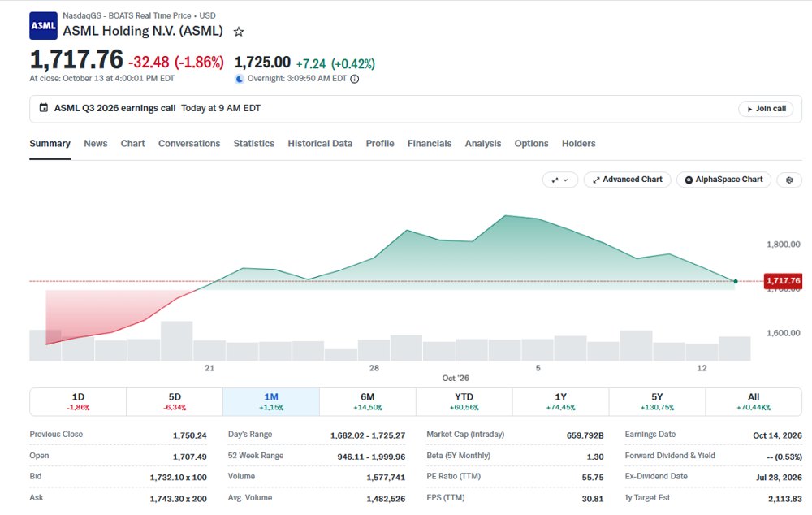The image size is (812, 515).
Task: Click the Ask value 1,743.30 x 200
Action: [178, 499]
